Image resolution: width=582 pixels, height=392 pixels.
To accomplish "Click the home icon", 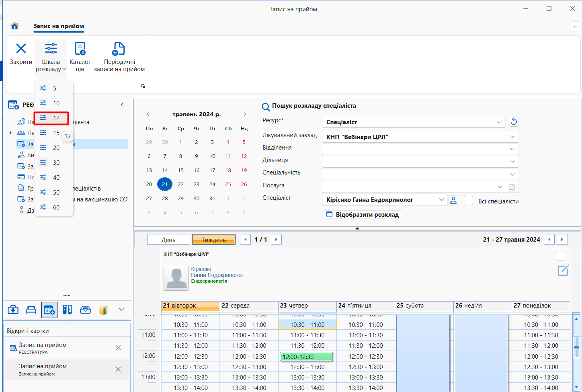I will click(x=14, y=26).
